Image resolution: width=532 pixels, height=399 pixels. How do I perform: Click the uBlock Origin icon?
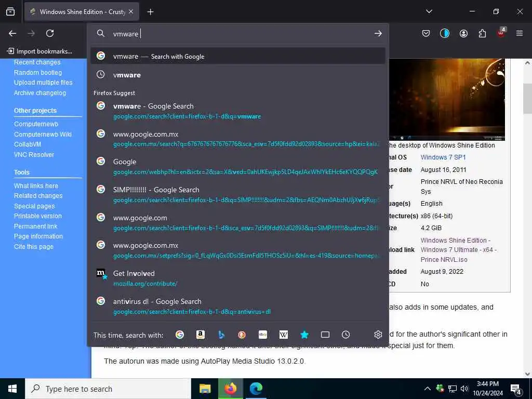tap(501, 33)
